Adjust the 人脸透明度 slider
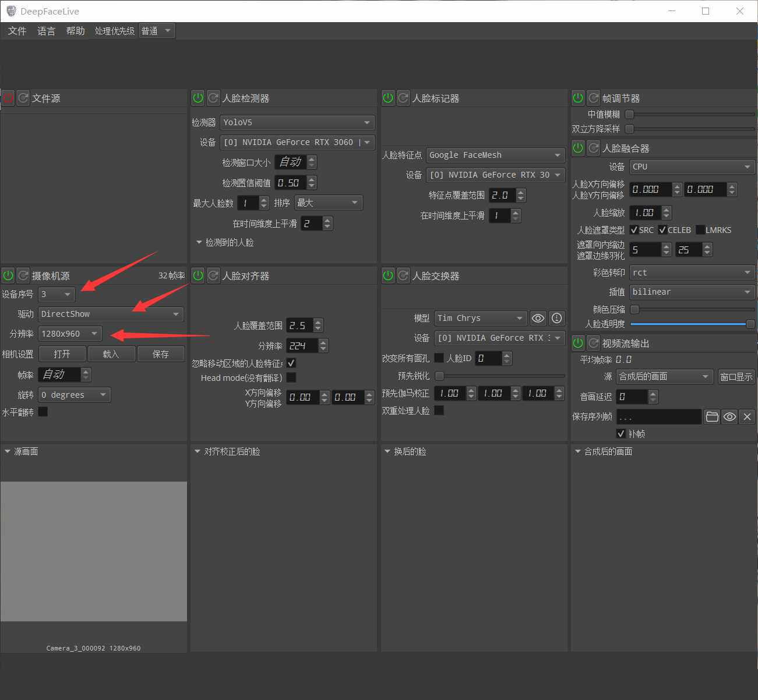 point(693,324)
